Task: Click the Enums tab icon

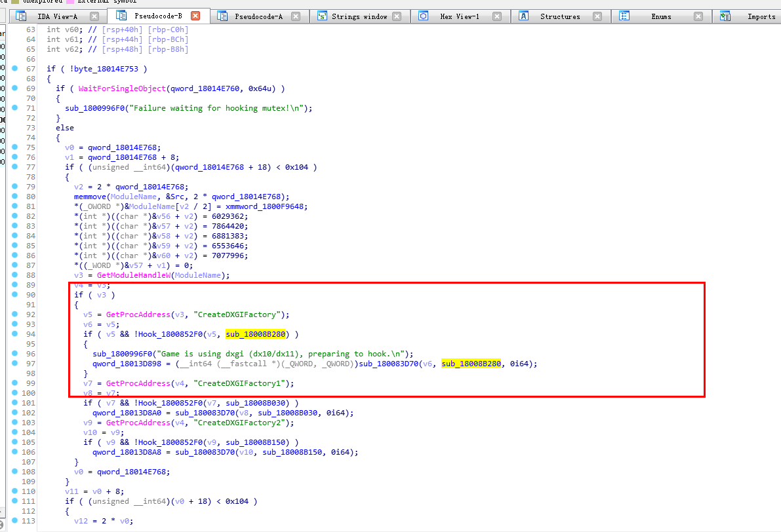Action: click(x=624, y=16)
